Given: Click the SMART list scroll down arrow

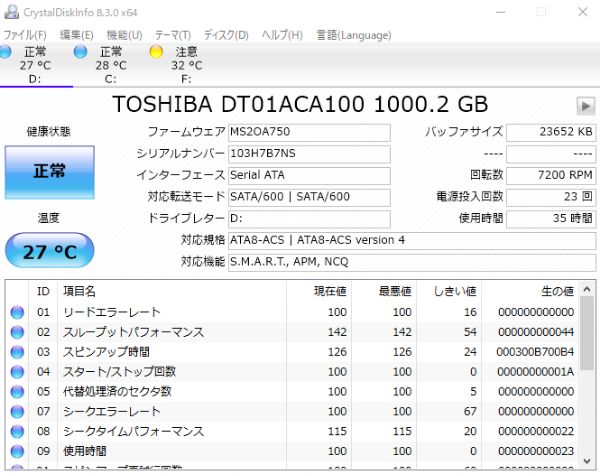Looking at the screenshot, I should 587,461.
